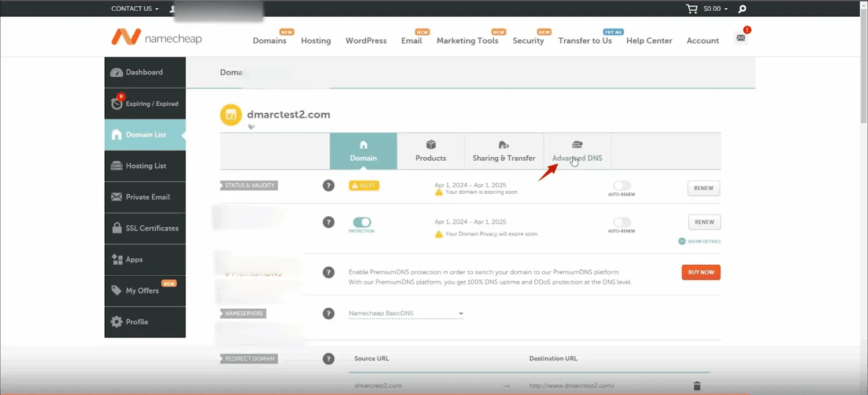Select the Domain tab
The width and height of the screenshot is (868, 395).
coord(363,151)
